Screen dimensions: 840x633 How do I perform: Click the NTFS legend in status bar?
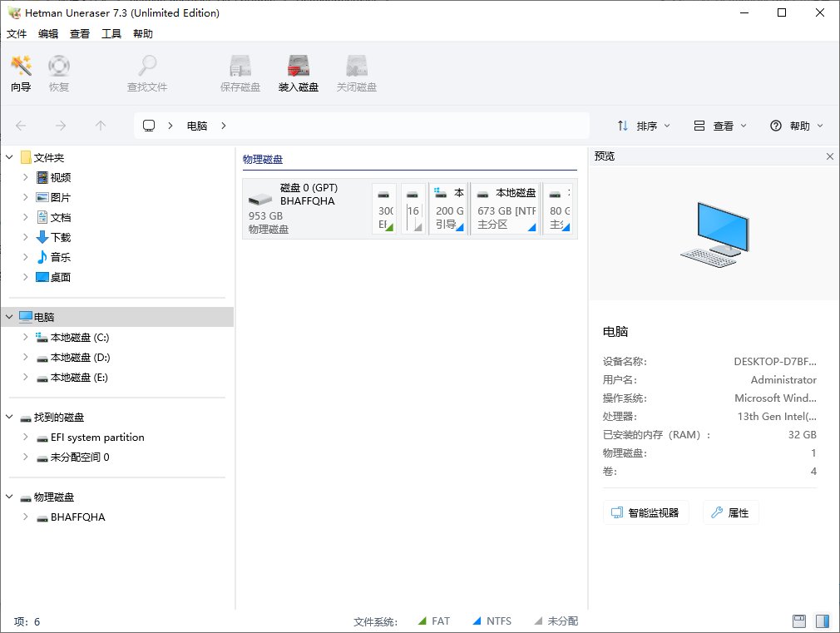[x=492, y=621]
